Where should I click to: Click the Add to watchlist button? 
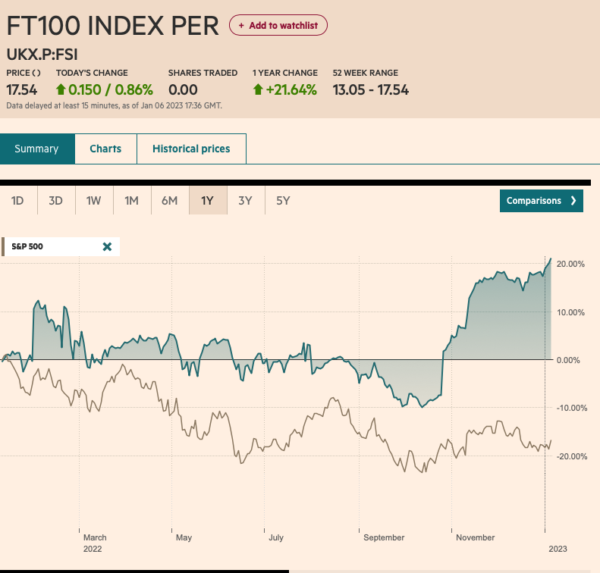point(278,25)
